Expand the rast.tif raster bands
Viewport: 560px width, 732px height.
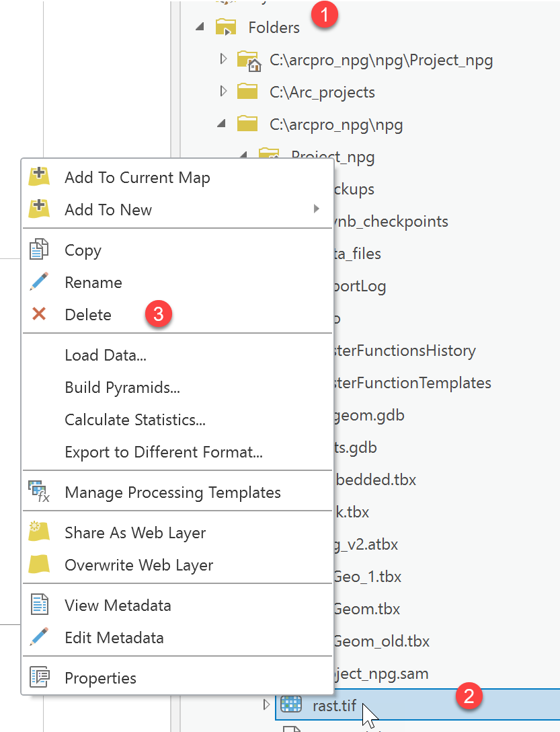point(266,705)
